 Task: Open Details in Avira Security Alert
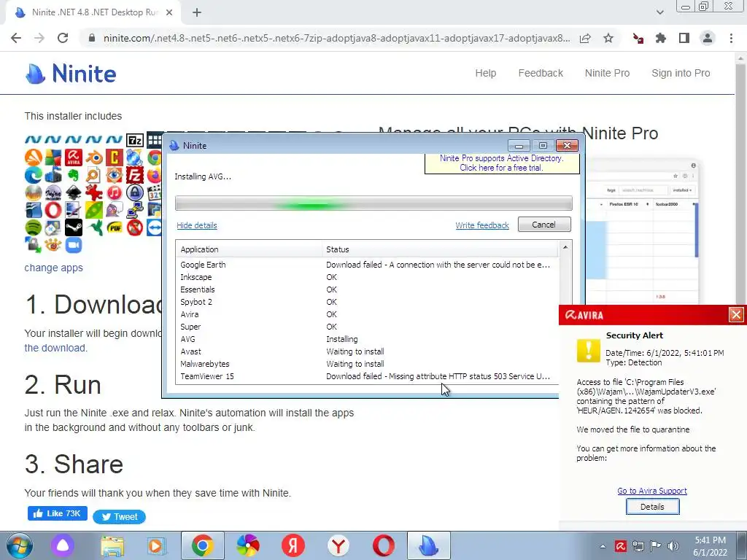point(652,507)
